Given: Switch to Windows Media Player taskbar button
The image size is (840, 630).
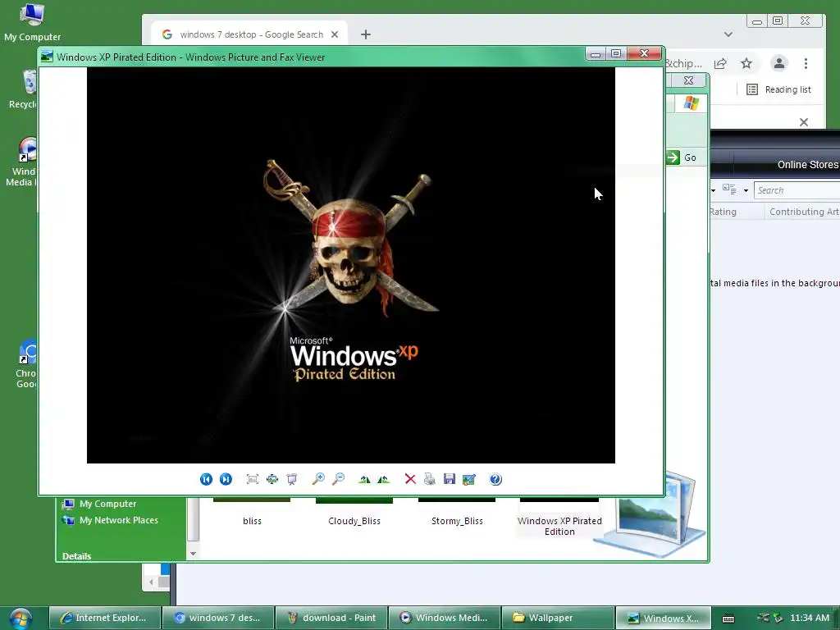Looking at the screenshot, I should [445, 618].
